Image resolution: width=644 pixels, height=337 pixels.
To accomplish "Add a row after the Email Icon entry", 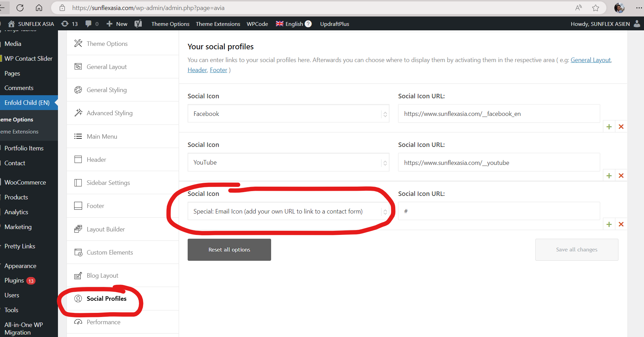I will pyautogui.click(x=609, y=224).
